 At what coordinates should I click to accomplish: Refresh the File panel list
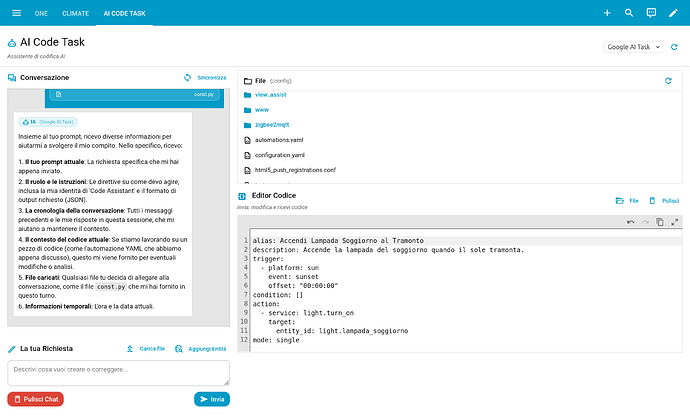tap(668, 81)
